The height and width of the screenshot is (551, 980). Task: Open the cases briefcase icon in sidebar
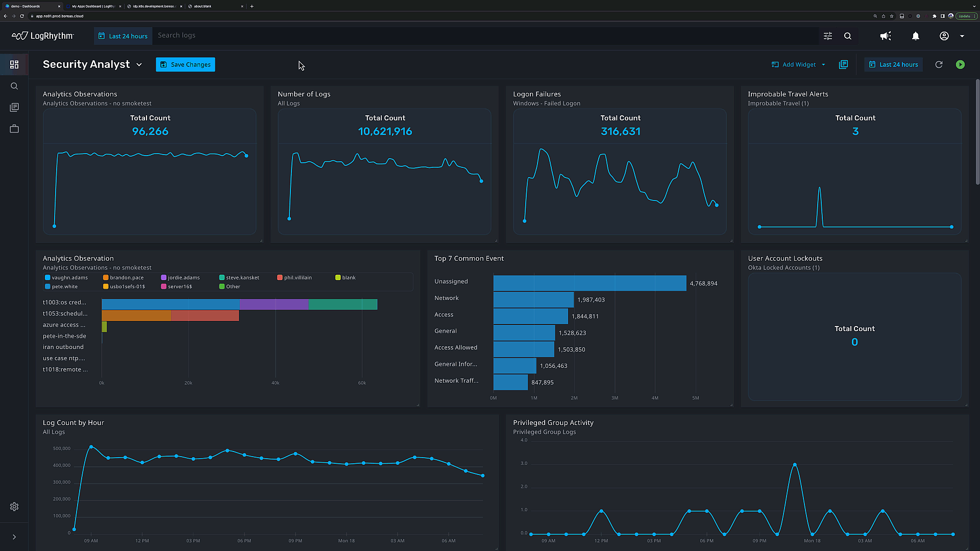(x=14, y=129)
